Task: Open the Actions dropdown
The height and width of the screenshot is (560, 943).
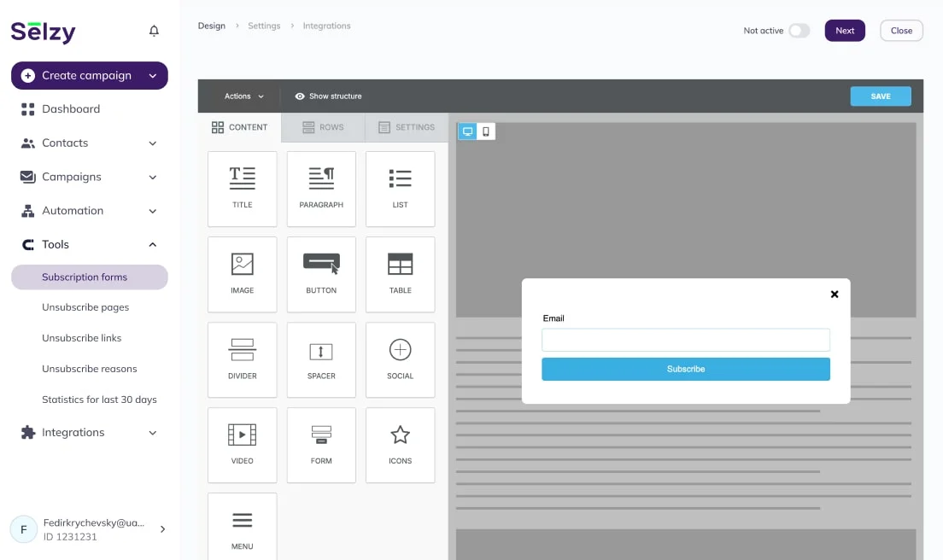Action: coord(243,96)
